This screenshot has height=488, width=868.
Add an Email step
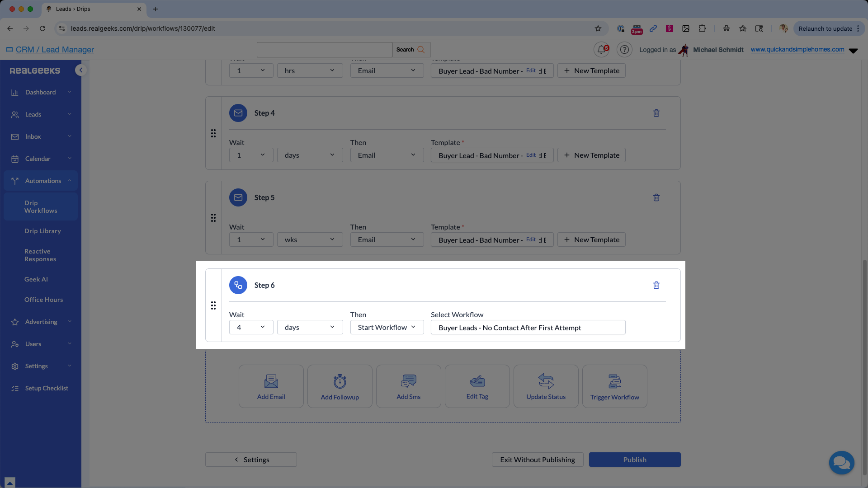pos(271,386)
